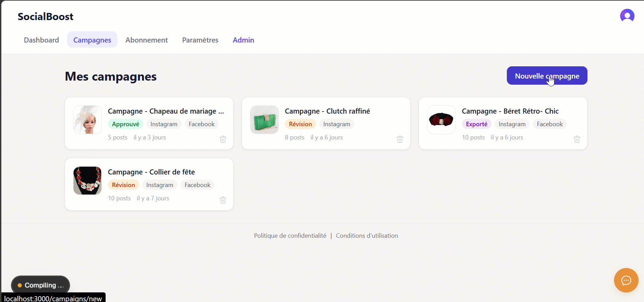
Task: Delete the Collier de fête campaign
Action: (223, 200)
